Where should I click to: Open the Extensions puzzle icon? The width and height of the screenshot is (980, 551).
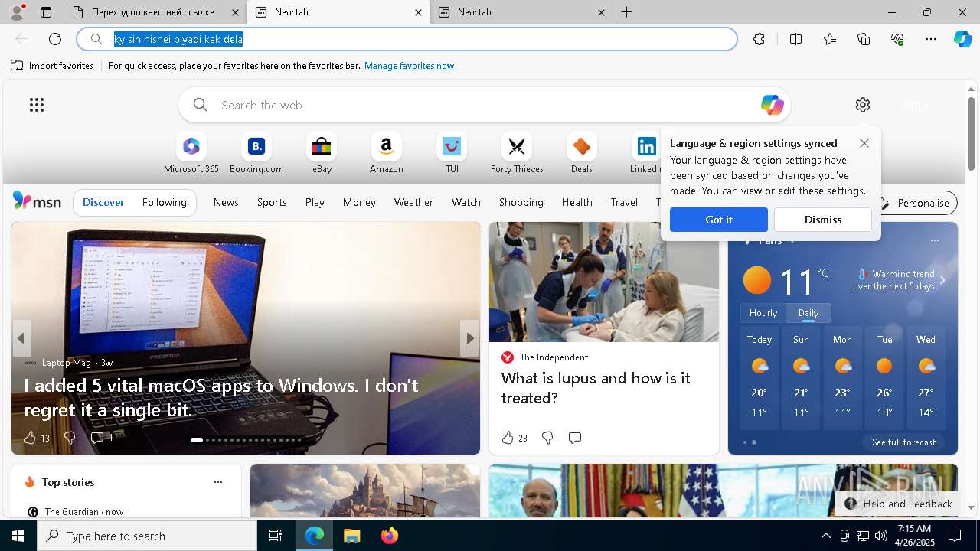click(x=759, y=39)
